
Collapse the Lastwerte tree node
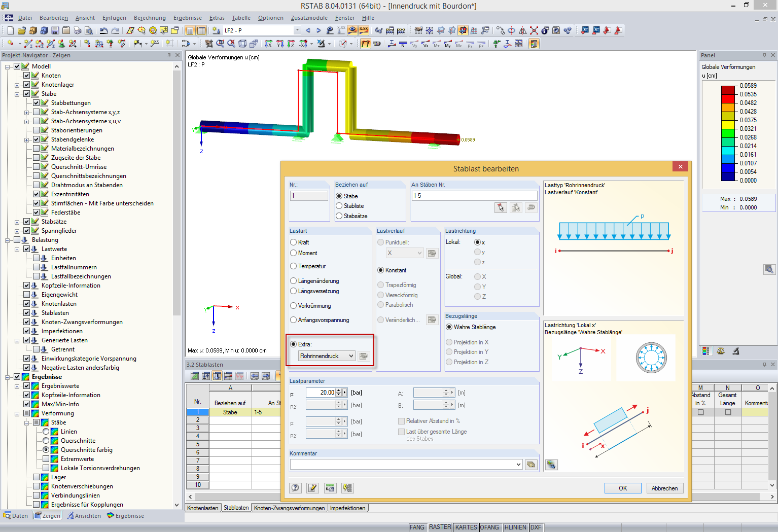pyautogui.click(x=17, y=249)
